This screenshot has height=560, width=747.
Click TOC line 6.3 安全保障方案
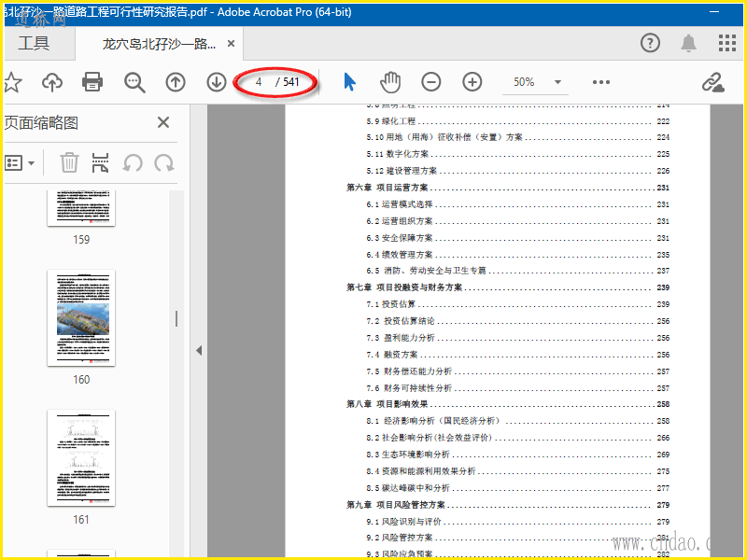point(518,238)
